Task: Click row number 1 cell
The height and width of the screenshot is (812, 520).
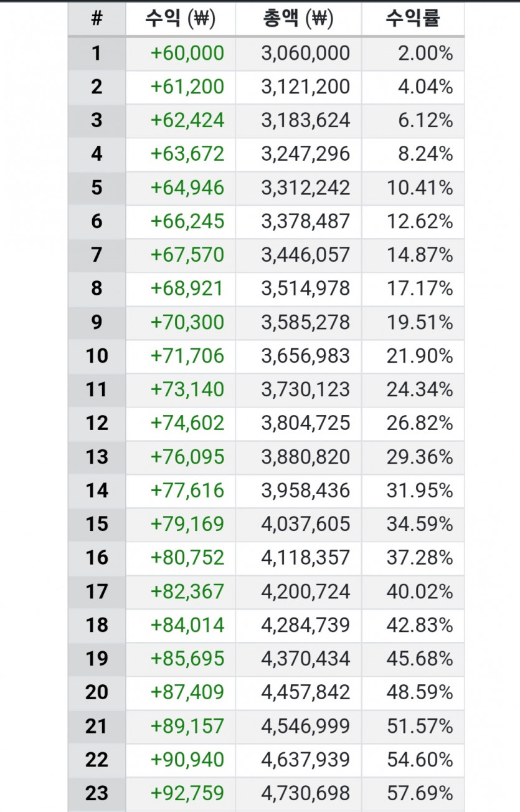Action: 97,53
